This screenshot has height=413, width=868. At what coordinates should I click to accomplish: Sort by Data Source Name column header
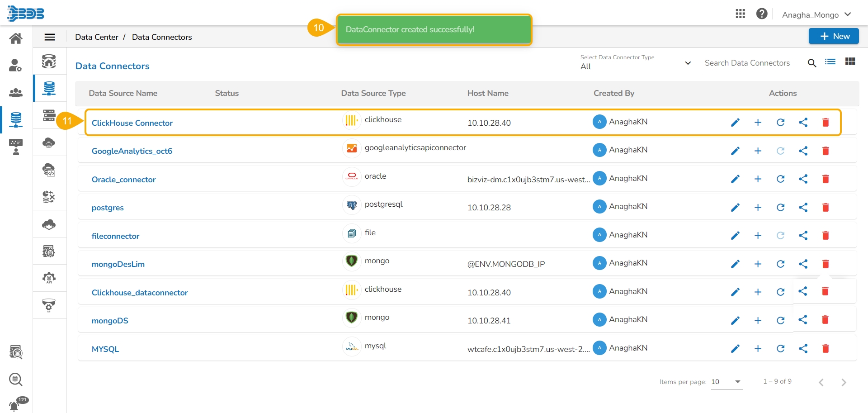pyautogui.click(x=123, y=93)
